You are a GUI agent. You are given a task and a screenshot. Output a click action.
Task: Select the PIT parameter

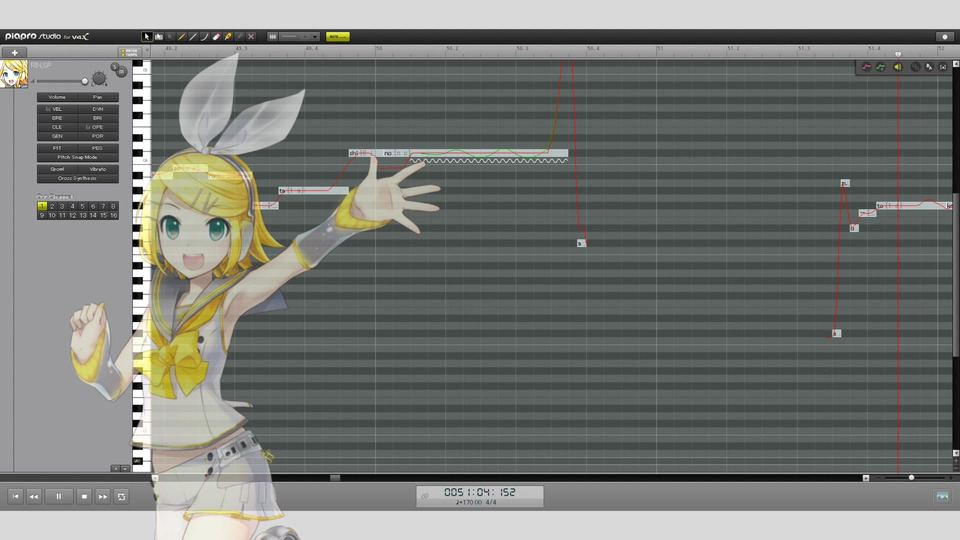point(57,148)
